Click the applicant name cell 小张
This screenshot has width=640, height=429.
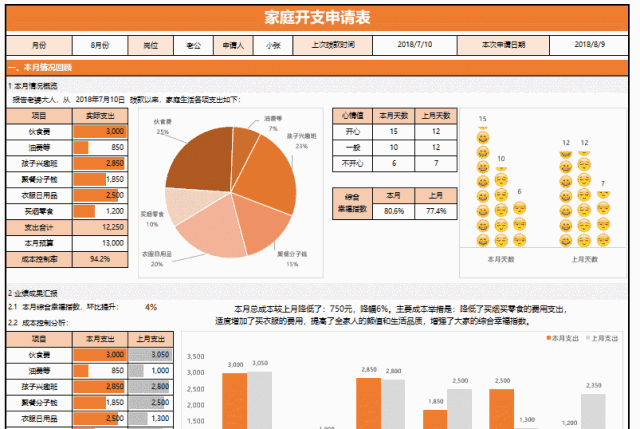click(273, 45)
